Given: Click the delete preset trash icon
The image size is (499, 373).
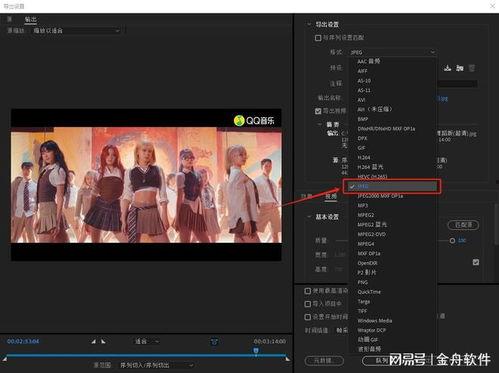Looking at the screenshot, I should pyautogui.click(x=472, y=68).
